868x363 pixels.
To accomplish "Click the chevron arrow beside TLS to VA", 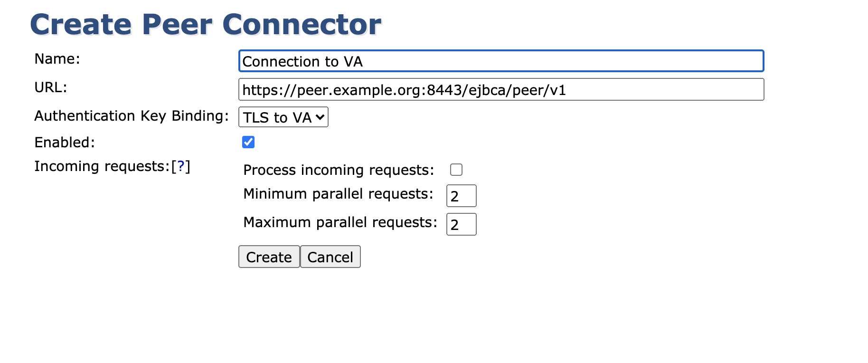I will pyautogui.click(x=321, y=117).
